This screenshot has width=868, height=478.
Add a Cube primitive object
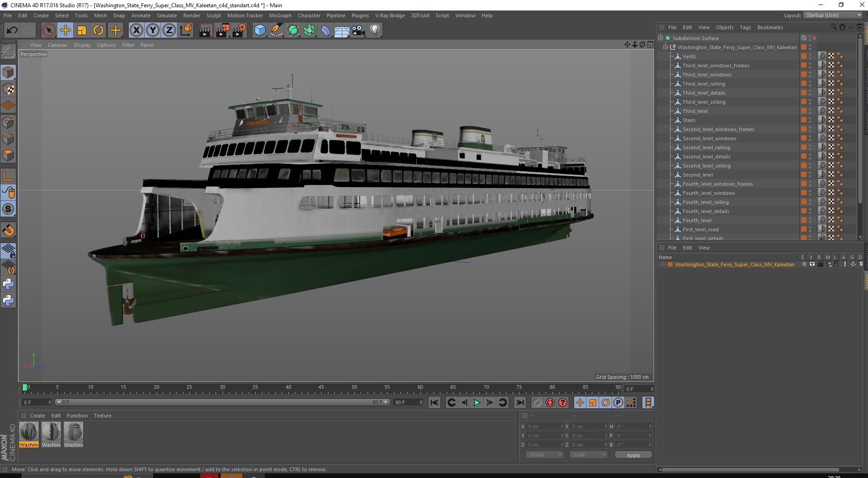260,31
